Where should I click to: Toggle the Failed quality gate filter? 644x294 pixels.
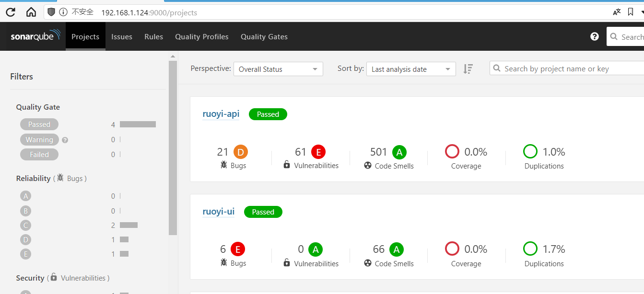point(39,155)
